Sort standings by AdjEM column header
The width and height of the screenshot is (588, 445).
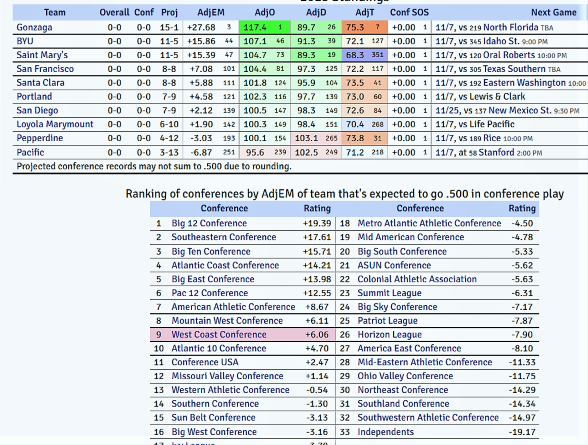tap(211, 12)
